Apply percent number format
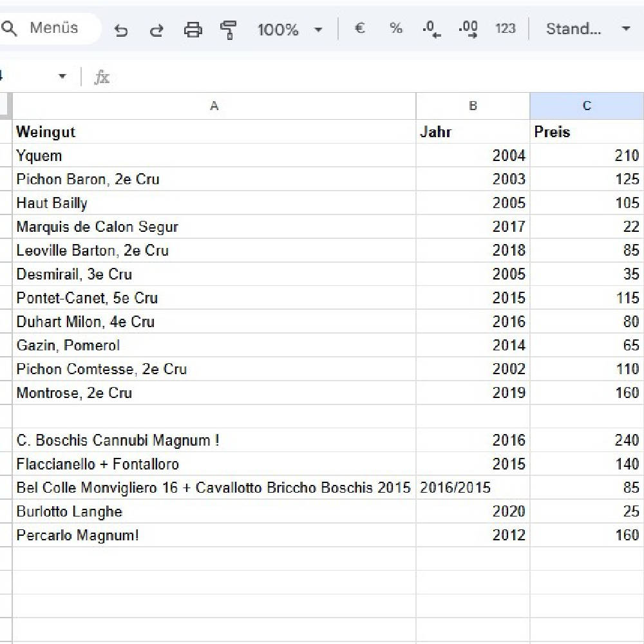Image resolution: width=644 pixels, height=644 pixels. click(x=395, y=28)
